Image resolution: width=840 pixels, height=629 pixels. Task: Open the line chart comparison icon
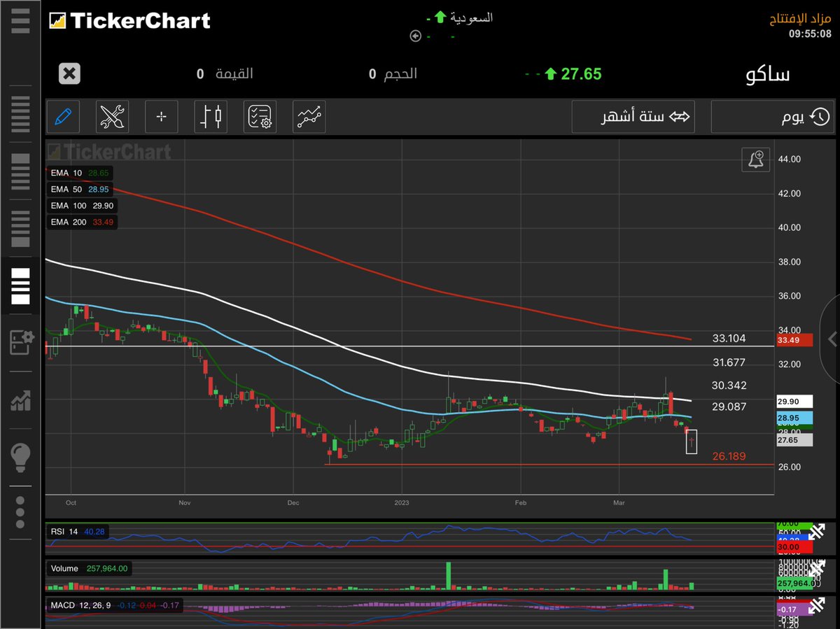pos(309,116)
